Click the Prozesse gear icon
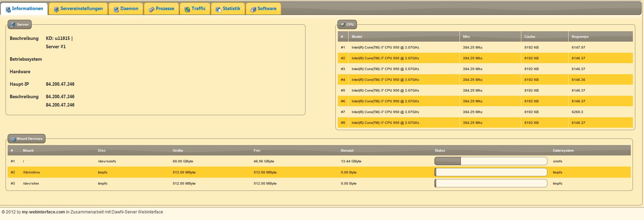 [x=152, y=9]
